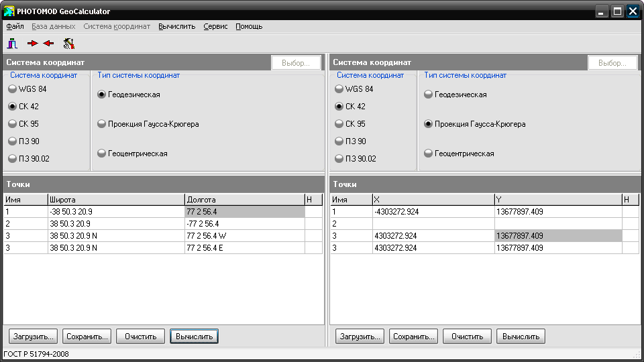Viewport: 644px width, 362px height.
Task: Select latitude cell of point 2
Action: [x=116, y=224]
